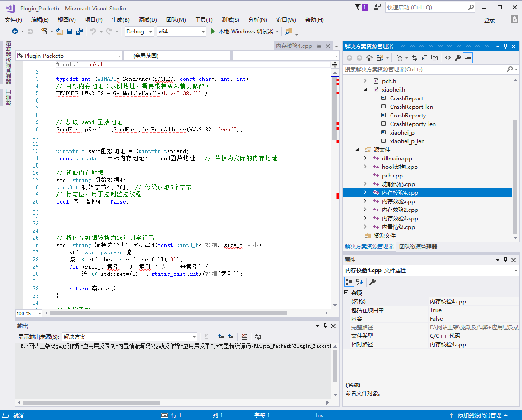This screenshot has width=522, height=420.
Task: Click the Open File folder icon
Action: [x=60, y=32]
